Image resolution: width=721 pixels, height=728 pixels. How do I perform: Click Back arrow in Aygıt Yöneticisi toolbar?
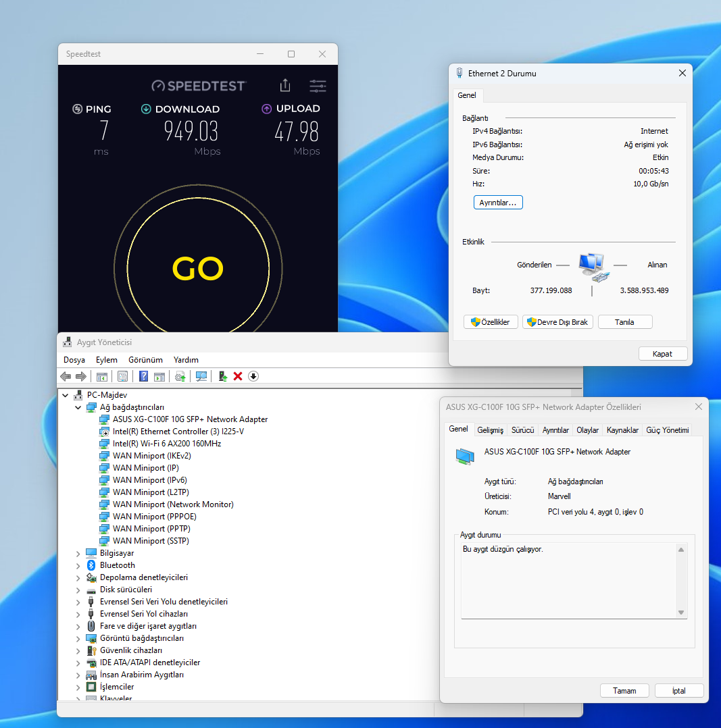click(66, 377)
